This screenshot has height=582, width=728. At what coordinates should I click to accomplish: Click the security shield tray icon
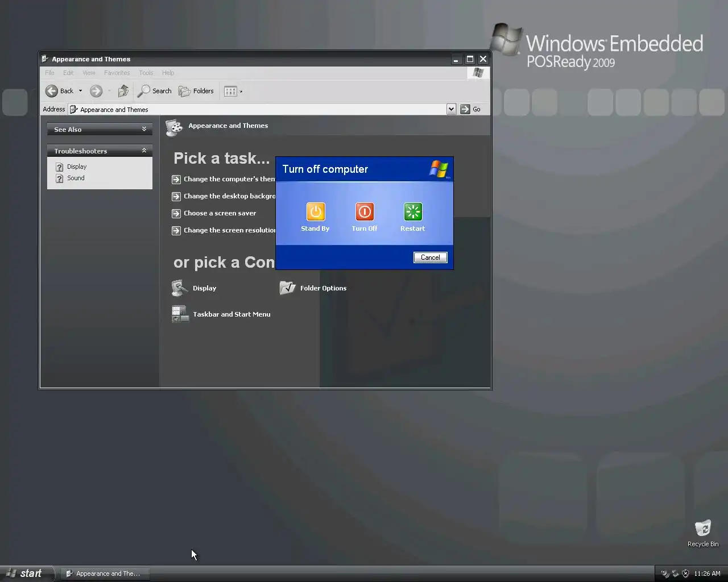coord(685,573)
